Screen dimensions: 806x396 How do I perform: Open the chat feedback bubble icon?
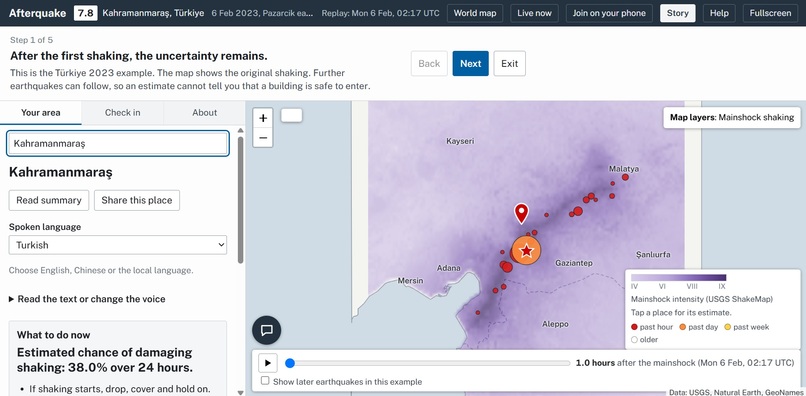[x=266, y=330]
